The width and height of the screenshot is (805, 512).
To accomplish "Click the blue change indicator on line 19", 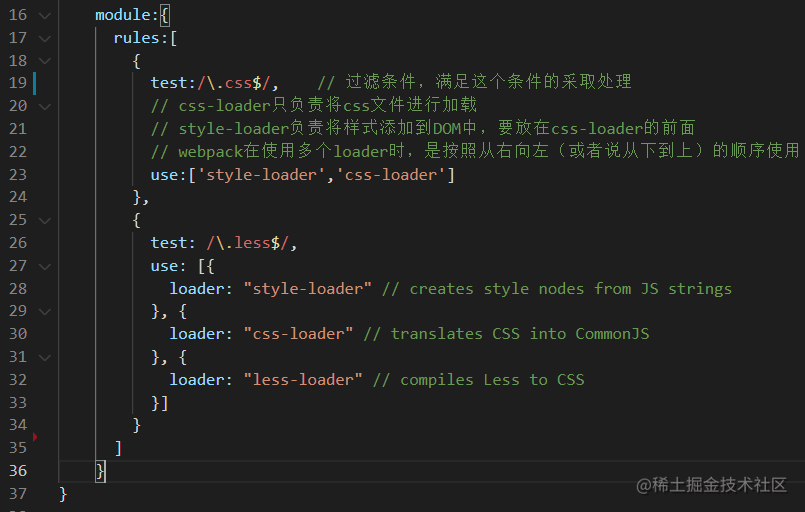I will tap(34, 83).
